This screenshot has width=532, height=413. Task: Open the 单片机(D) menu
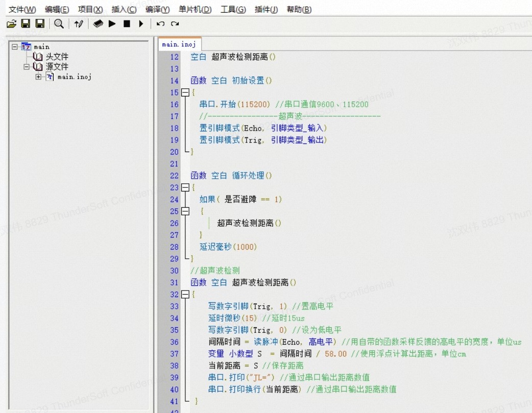pyautogui.click(x=195, y=10)
